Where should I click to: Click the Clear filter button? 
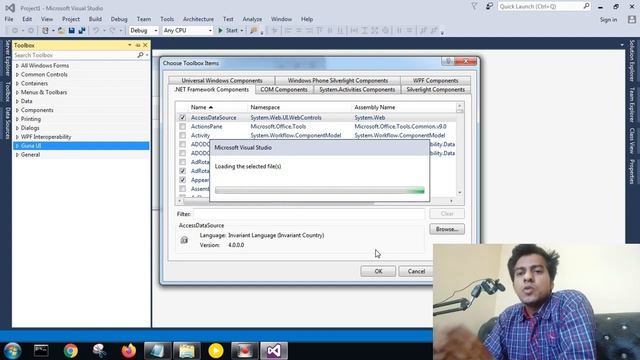point(447,214)
